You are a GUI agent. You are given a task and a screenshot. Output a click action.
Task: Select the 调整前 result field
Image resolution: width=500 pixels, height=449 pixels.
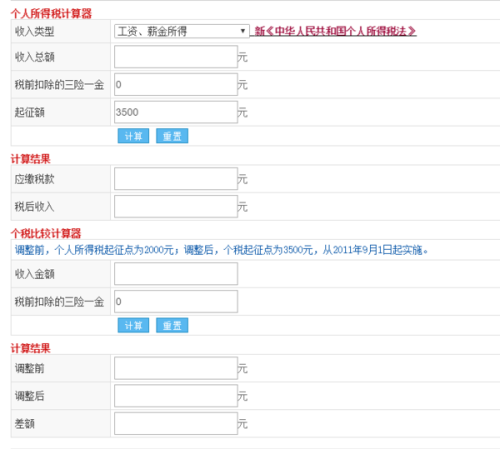[x=176, y=368]
